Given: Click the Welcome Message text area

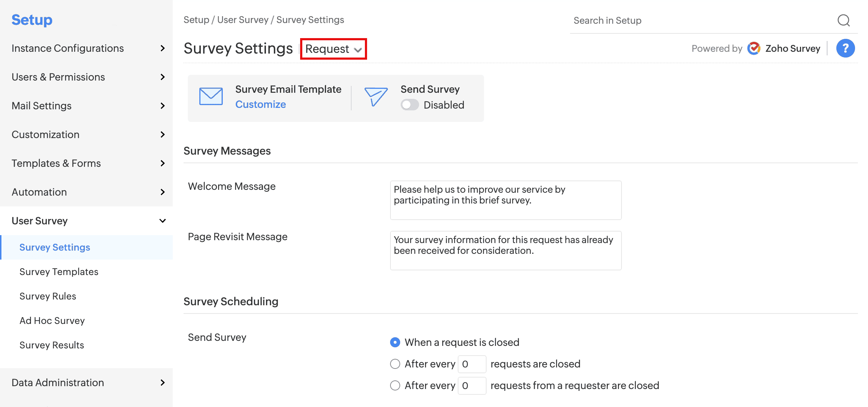Looking at the screenshot, I should tap(505, 200).
